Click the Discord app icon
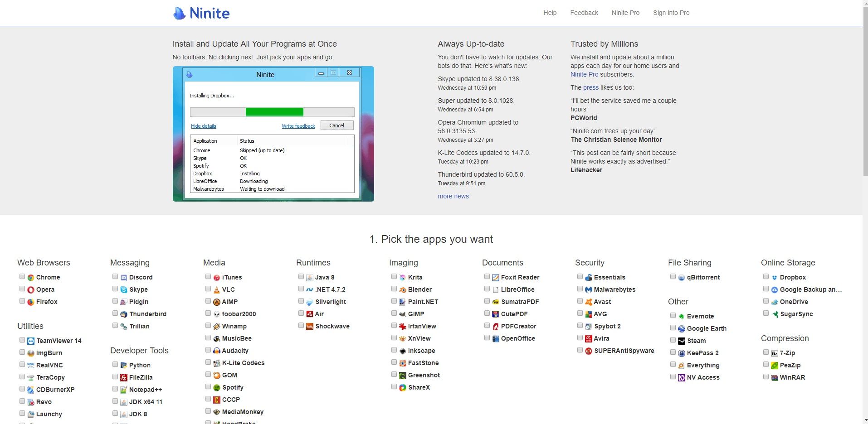 pos(124,278)
